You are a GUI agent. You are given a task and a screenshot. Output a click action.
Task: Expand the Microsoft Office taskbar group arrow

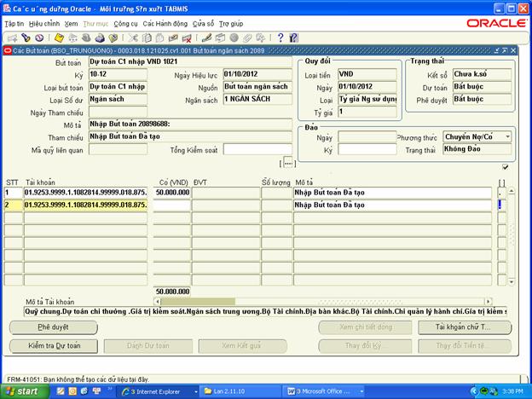361,392
